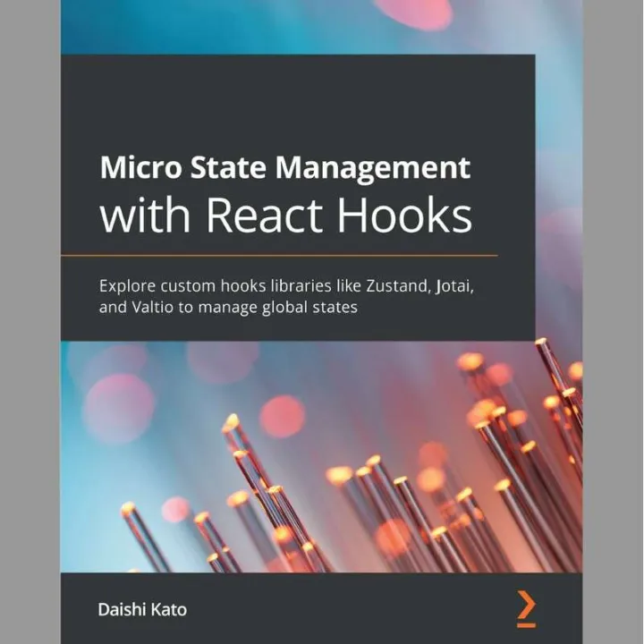644x644 pixels.
Task: Click the subtitle line "and Valtio to manage global states"
Action: pos(228,307)
